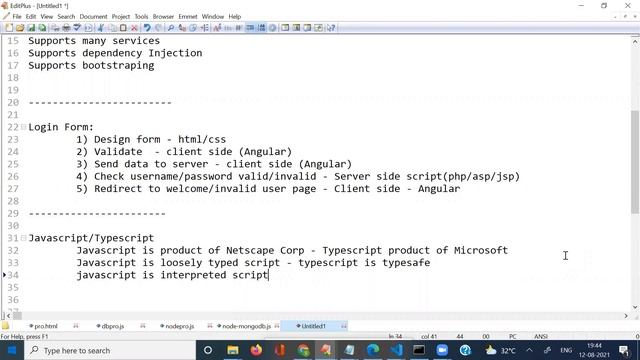Viewport: 640px width, 360px height.
Task: Click the Save All toolbar icon
Action: 42,28
